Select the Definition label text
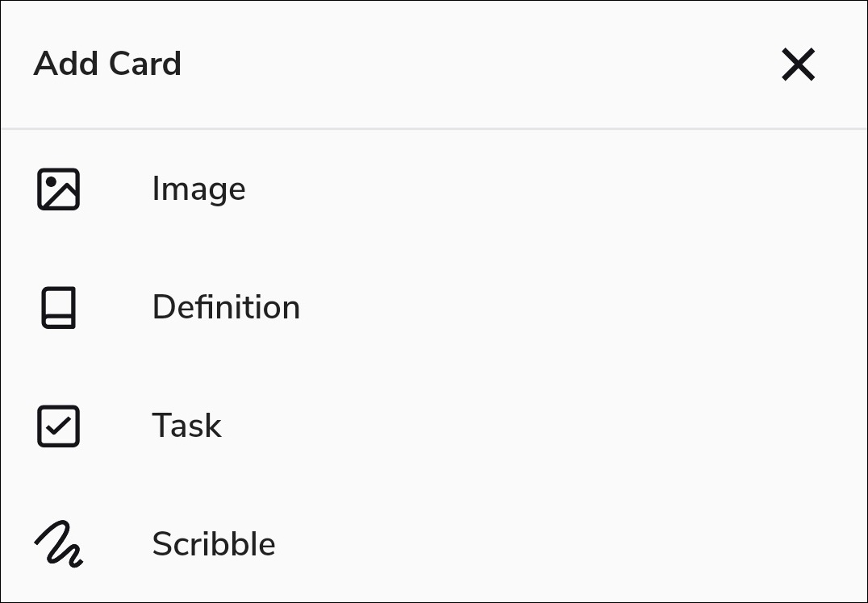This screenshot has width=868, height=603. pyautogui.click(x=226, y=307)
